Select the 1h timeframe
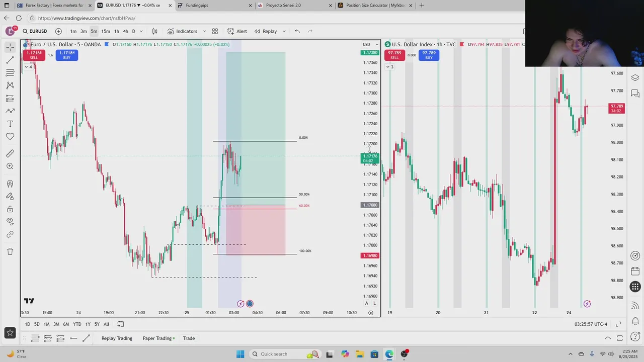This screenshot has height=362, width=644. [117, 31]
